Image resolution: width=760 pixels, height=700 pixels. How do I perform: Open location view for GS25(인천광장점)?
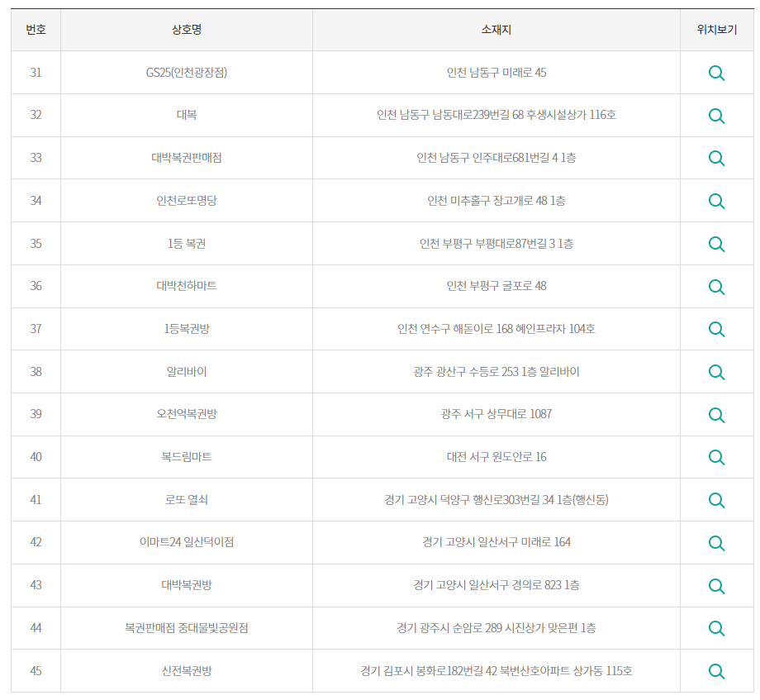pyautogui.click(x=716, y=74)
